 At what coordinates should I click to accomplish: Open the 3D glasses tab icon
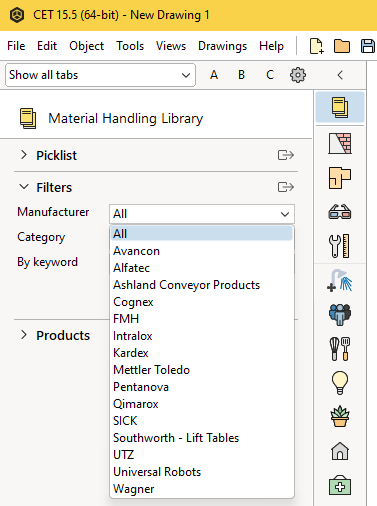click(340, 212)
